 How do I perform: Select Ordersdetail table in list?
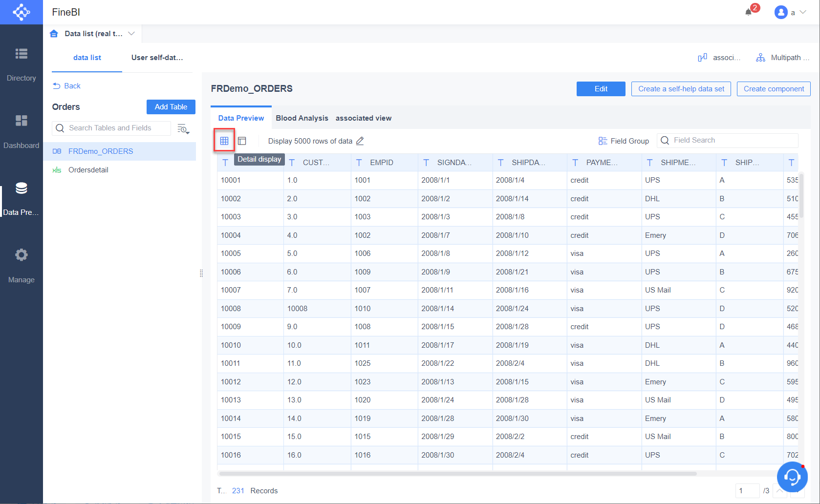[119, 170]
